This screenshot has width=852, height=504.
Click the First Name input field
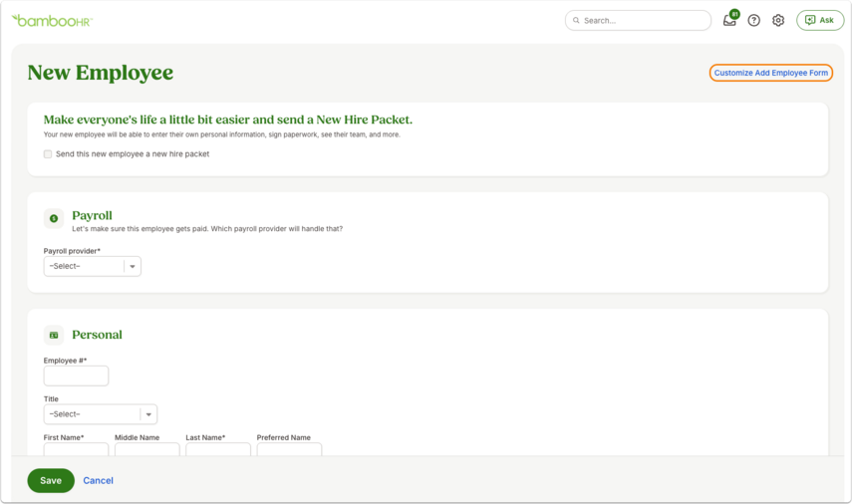76,449
